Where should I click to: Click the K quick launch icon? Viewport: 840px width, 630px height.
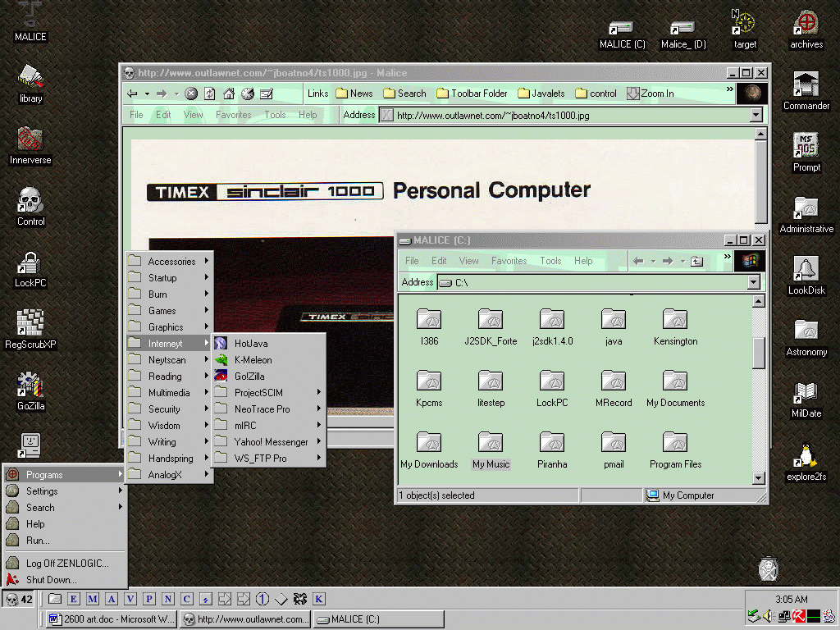tap(319, 599)
